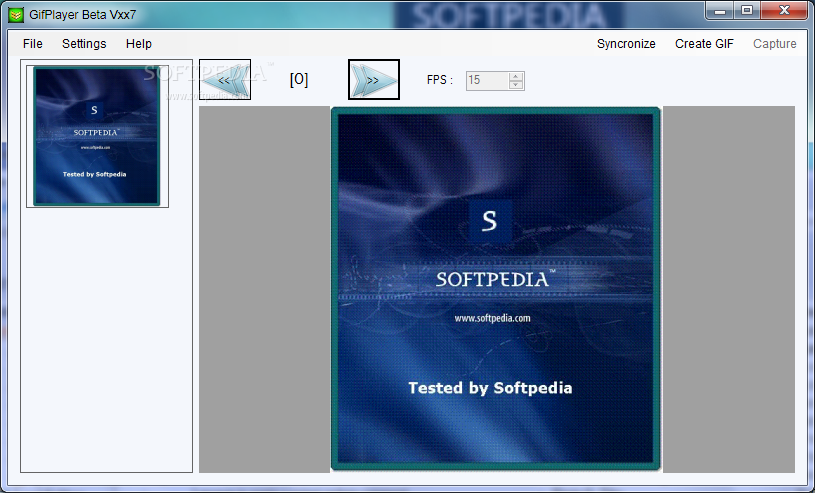Screen dimensions: 815x493
Task: Go to previous frame with << arrow
Action: point(225,80)
